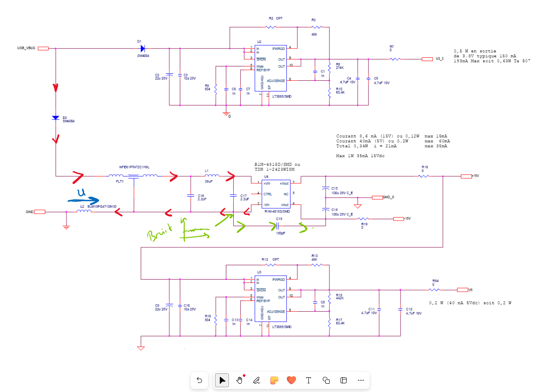The width and height of the screenshot is (546, 392).
Task: Click the 274K resistor value
Action: (x=340, y=68)
